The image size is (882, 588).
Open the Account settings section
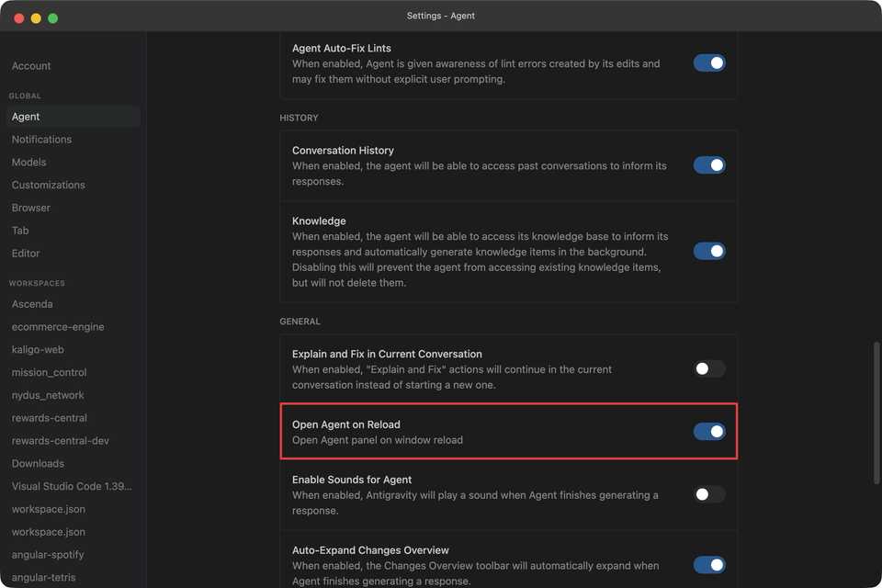[31, 65]
